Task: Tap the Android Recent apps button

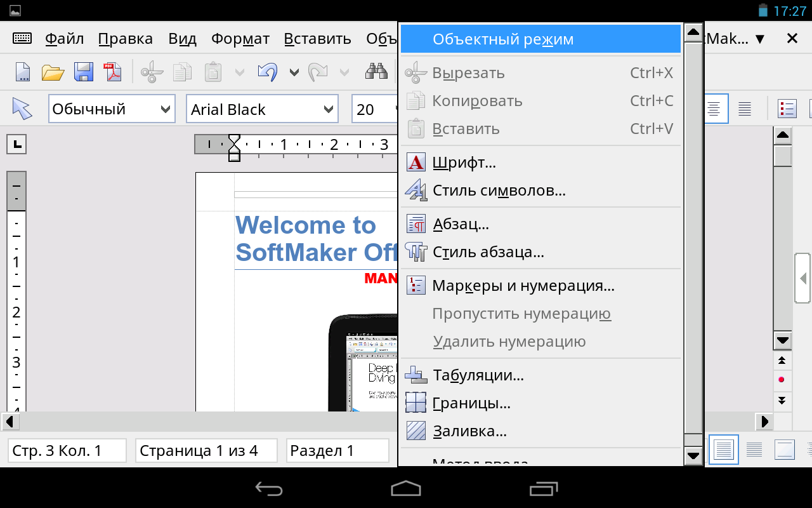Action: 543,488
